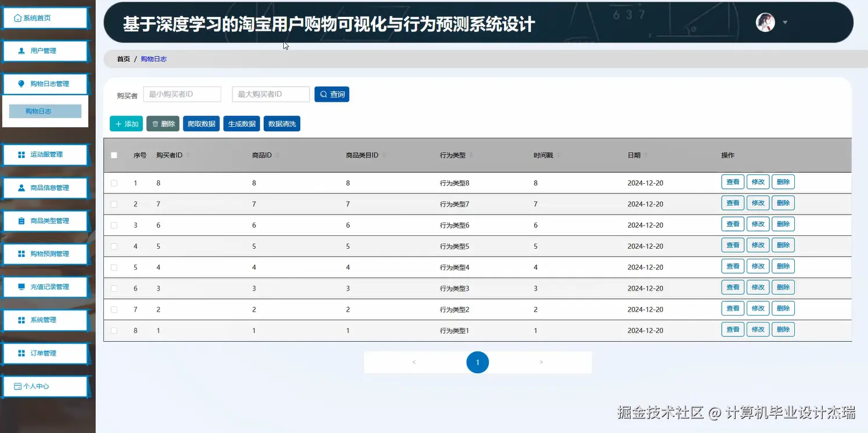Screen dimensions: 868x433
Task: Click 修改 in the 行为类型1 row
Action: point(758,330)
